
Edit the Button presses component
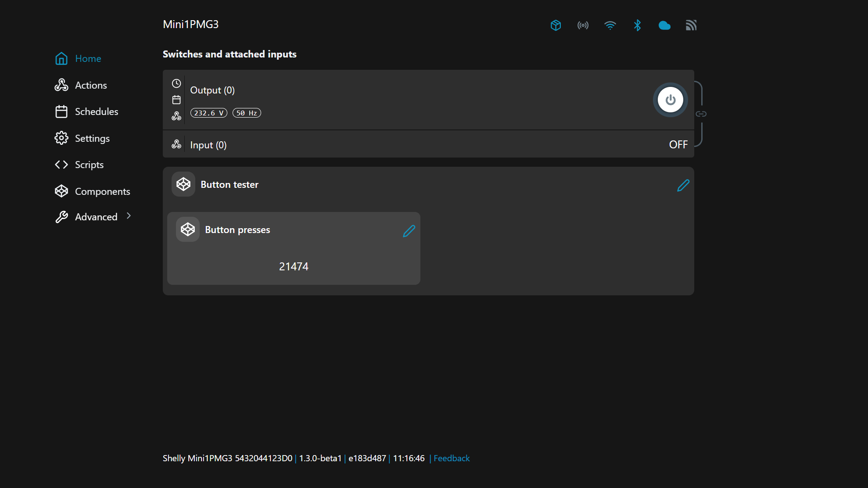pyautogui.click(x=409, y=231)
